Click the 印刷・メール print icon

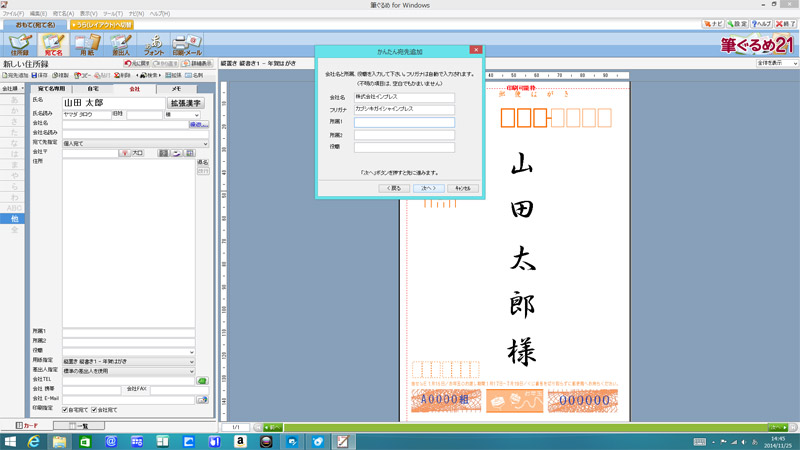(190, 45)
